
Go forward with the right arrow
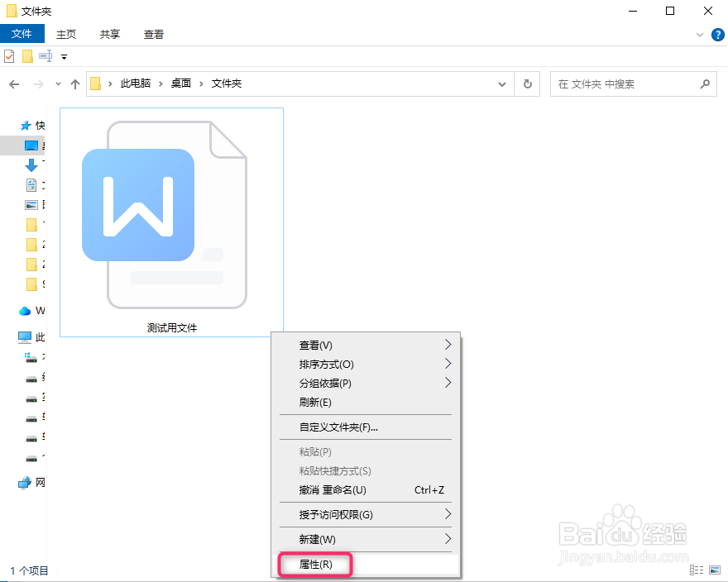[39, 84]
